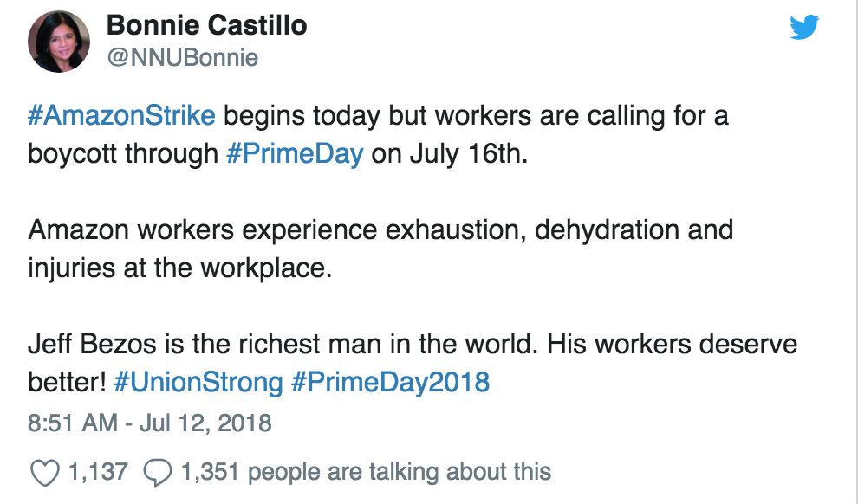Open Bonnie Castillo's profile photo
This screenshot has width=858, height=504.
click(59, 41)
